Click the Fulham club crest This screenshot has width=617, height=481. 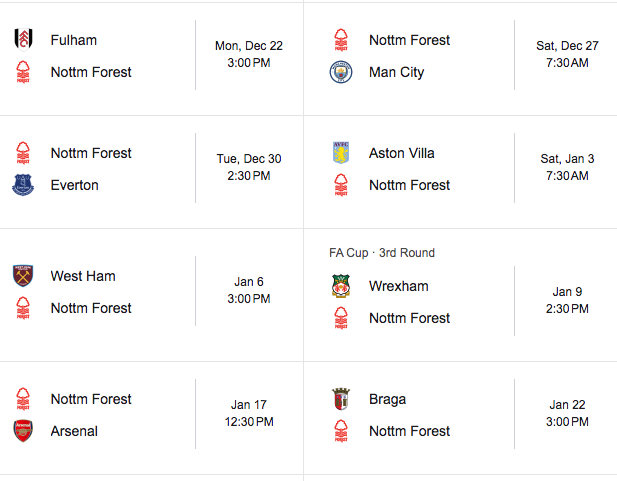[x=23, y=40]
